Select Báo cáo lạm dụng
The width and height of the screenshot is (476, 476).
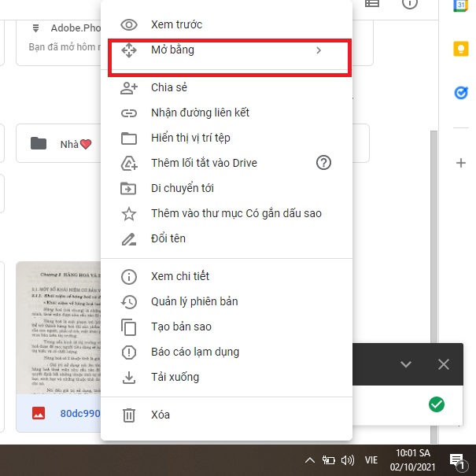point(227,352)
